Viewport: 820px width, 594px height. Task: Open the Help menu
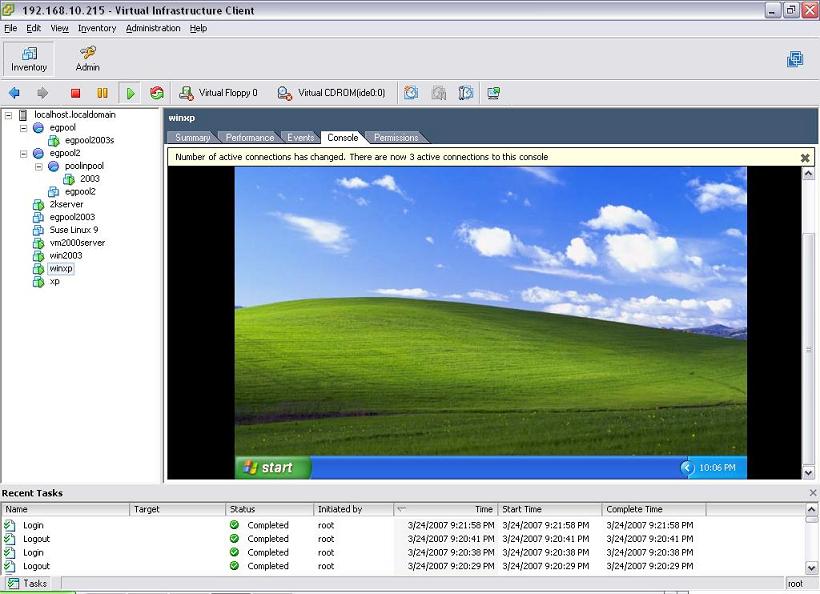[198, 28]
